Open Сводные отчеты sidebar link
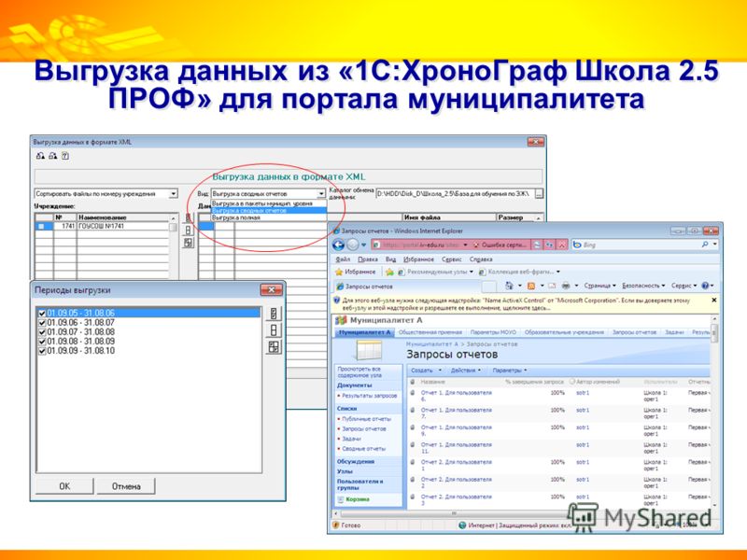Screen dimensions: 747x560 tap(363, 449)
